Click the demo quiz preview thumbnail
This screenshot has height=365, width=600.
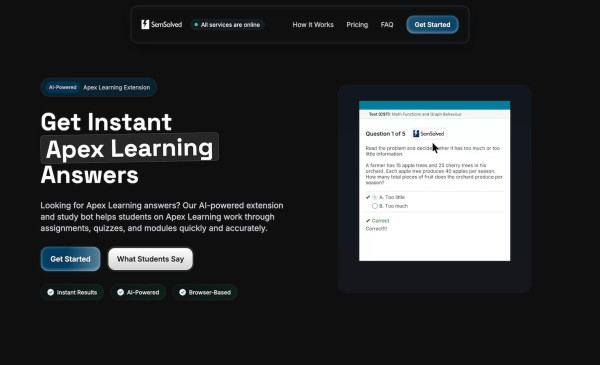[434, 181]
